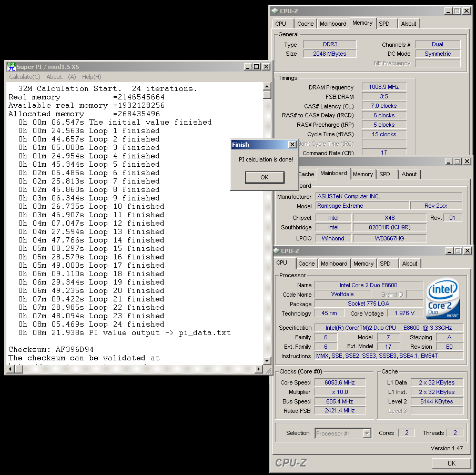Minimize the Super PI window

coord(248,66)
